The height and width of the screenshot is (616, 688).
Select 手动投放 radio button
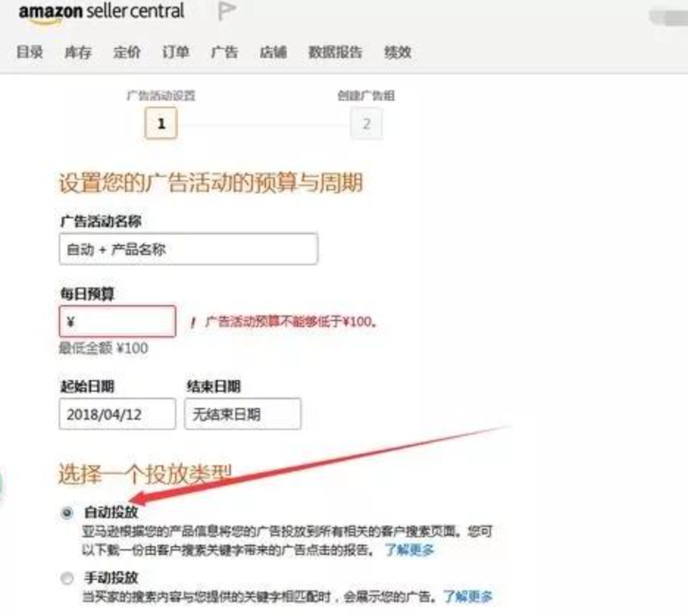click(67, 579)
